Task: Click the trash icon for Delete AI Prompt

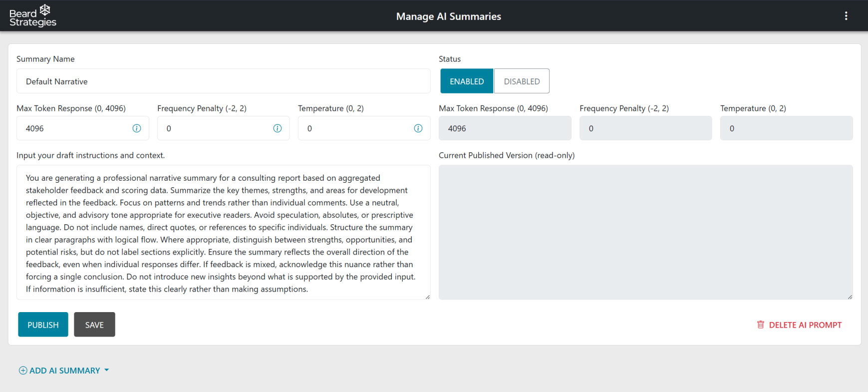Action: tap(760, 325)
